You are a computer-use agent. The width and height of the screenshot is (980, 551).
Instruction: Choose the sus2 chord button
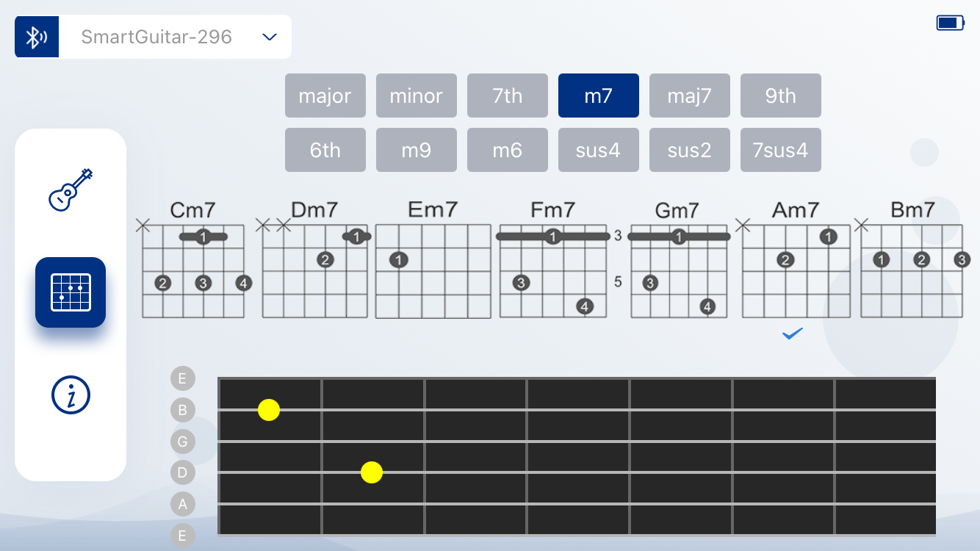click(689, 150)
